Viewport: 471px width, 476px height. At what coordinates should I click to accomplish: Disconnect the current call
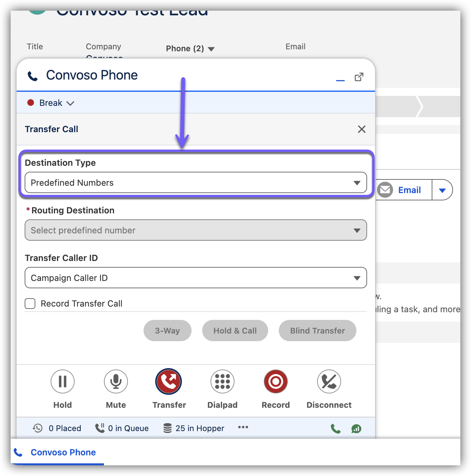pos(329,381)
